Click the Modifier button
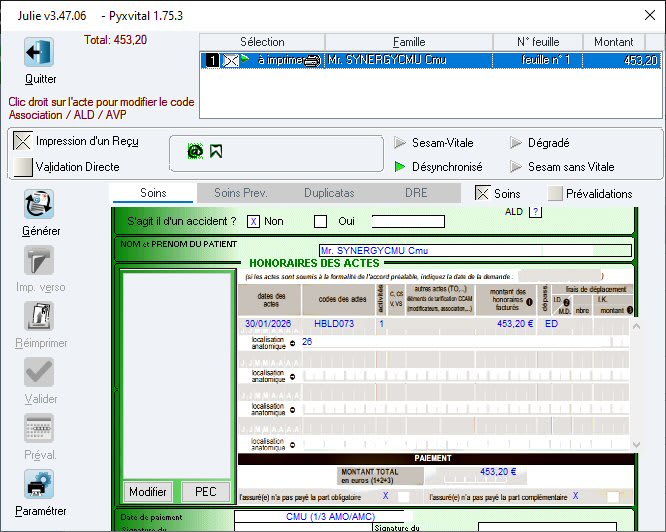The height and width of the screenshot is (532, 666). [148, 492]
